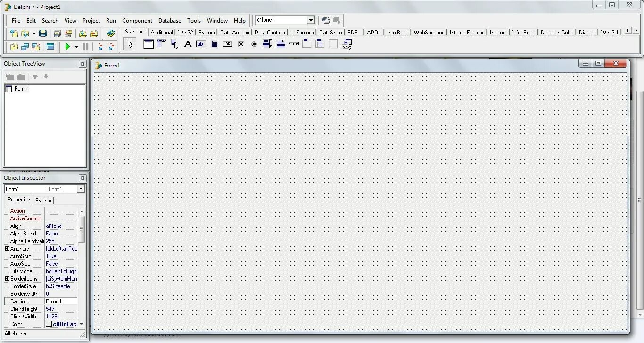This screenshot has width=644, height=343.
Task: Click the Save current desktop icon
Action: pos(326,20)
